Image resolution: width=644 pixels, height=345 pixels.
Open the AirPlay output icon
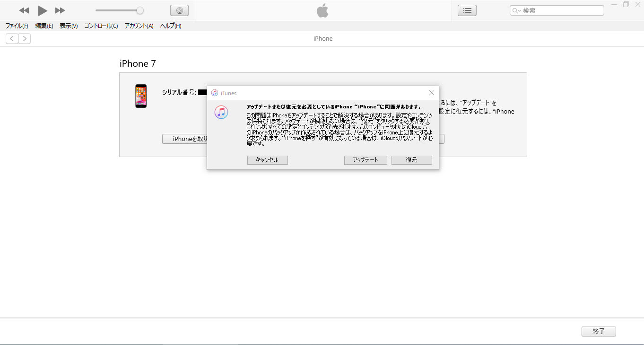tap(179, 10)
